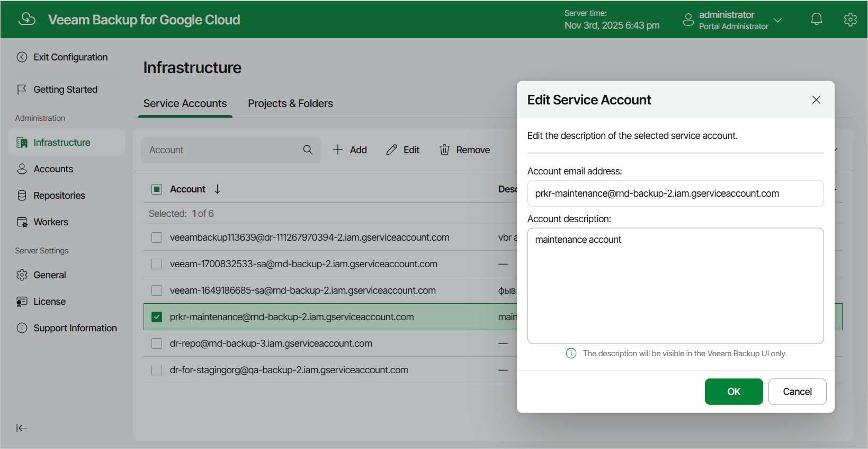This screenshot has width=868, height=449.
Task: Expand the administrator account dropdown chevron
Action: pos(777,20)
